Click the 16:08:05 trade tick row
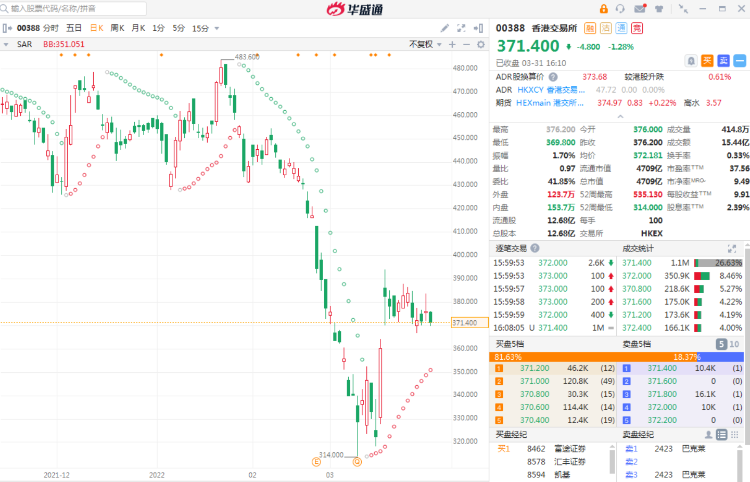This screenshot has height=482, width=750. (x=553, y=328)
